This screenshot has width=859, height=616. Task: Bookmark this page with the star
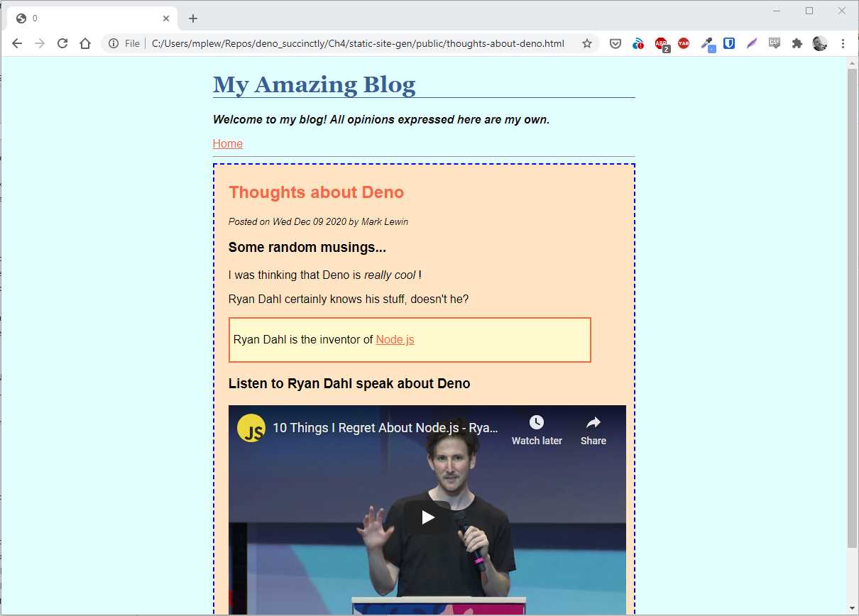point(586,43)
